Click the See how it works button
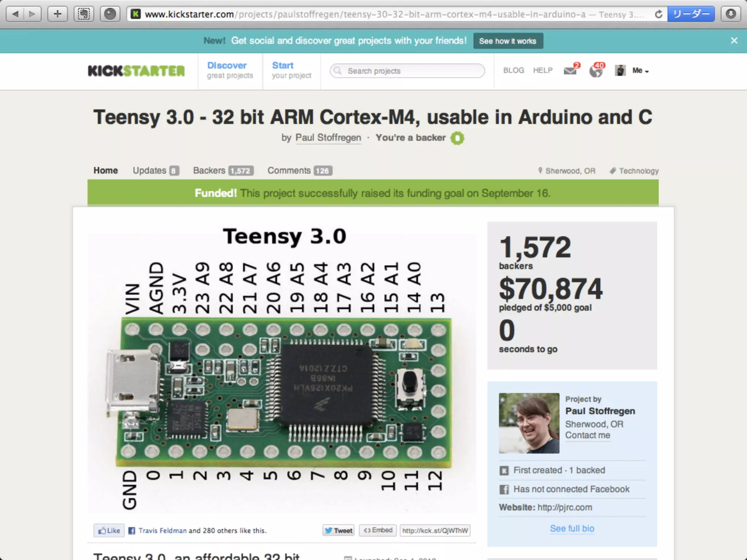The height and width of the screenshot is (560, 747). coord(508,41)
